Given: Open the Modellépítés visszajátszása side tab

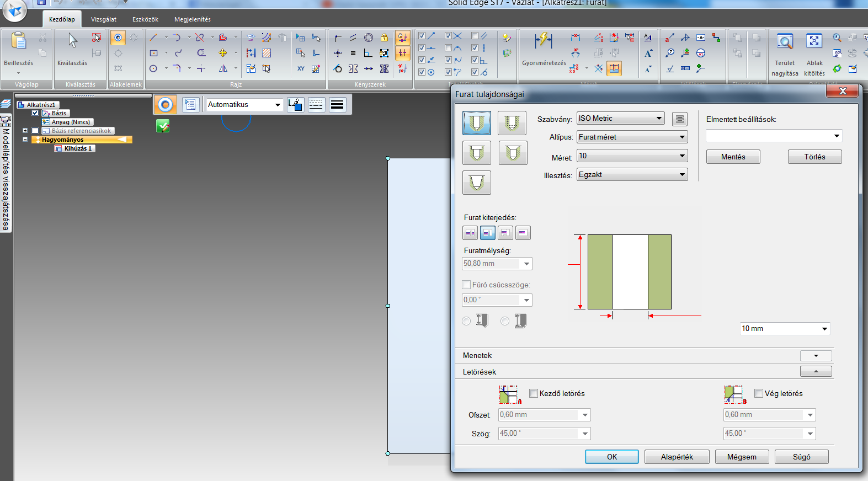Looking at the screenshot, I should pos(6,174).
